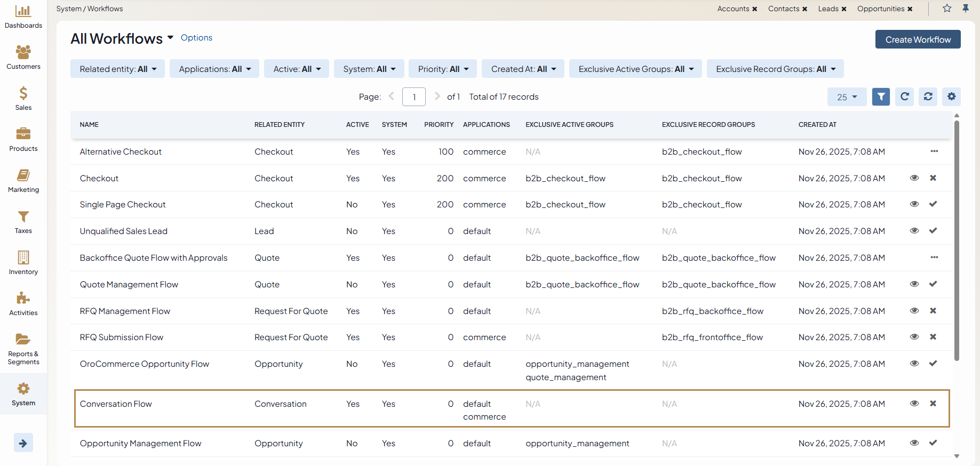
Task: Reset the grid with the circular arrows icon
Action: (x=928, y=97)
